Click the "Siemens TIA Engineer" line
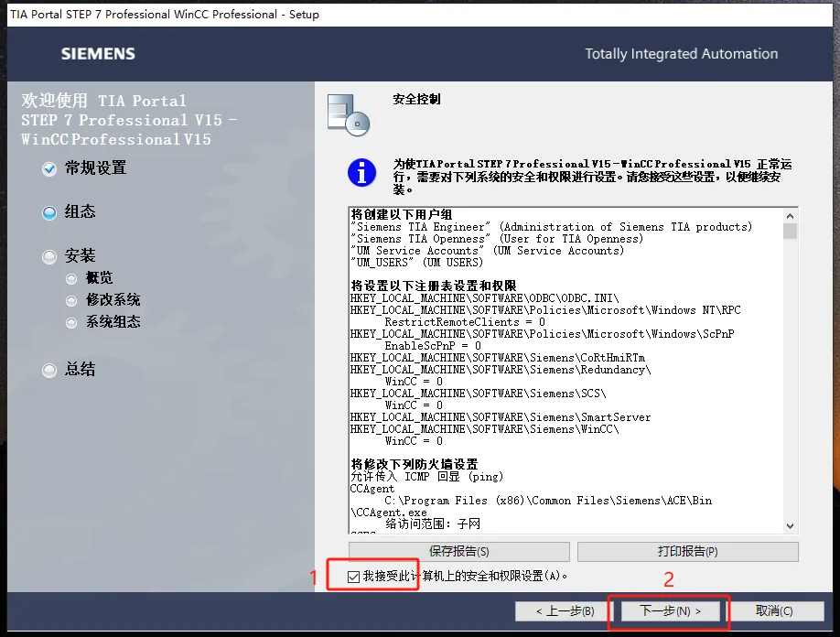This screenshot has width=840, height=637. [551, 227]
